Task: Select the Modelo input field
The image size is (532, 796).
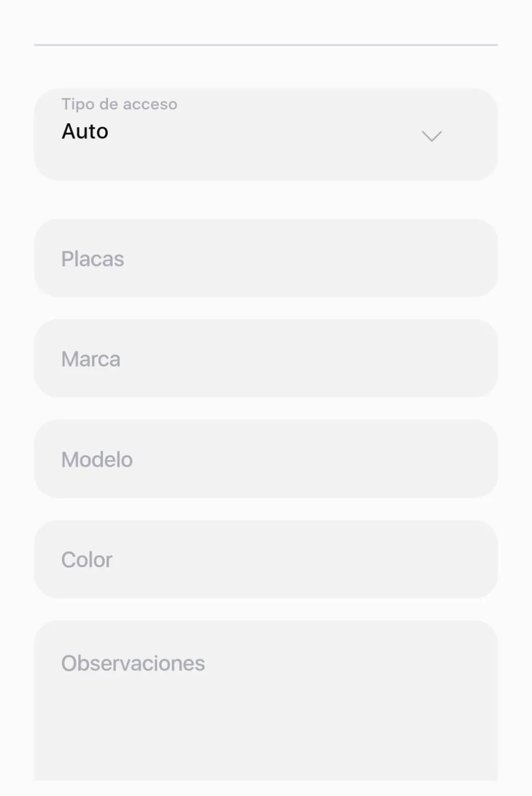Action: point(266,459)
